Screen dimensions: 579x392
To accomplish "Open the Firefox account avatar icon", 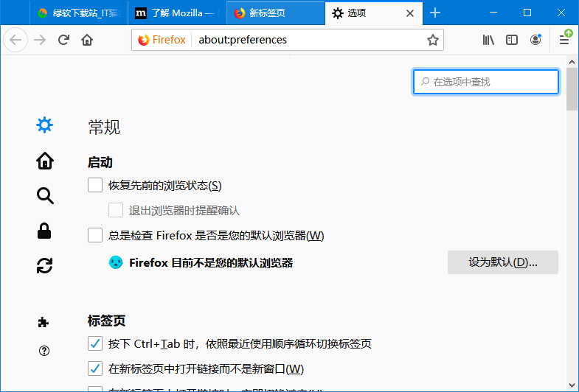I will (535, 40).
